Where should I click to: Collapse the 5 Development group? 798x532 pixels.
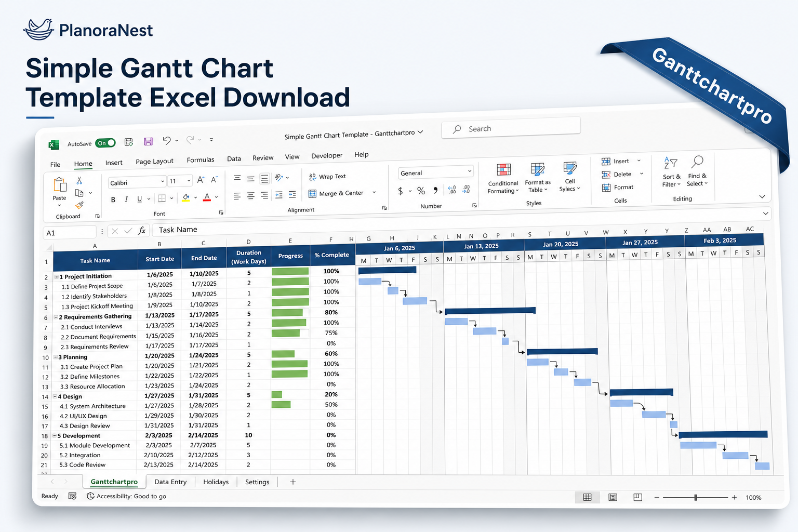tap(55, 436)
